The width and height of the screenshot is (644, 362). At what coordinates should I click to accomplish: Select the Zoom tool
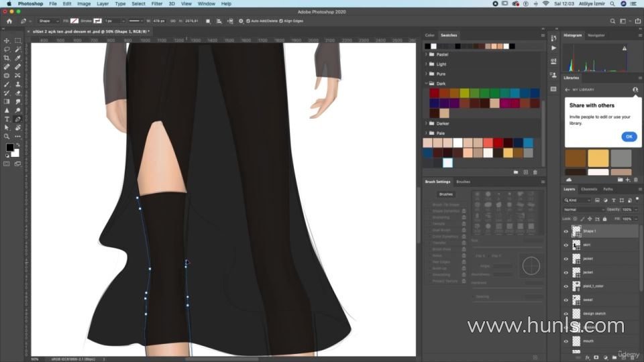[x=7, y=136]
